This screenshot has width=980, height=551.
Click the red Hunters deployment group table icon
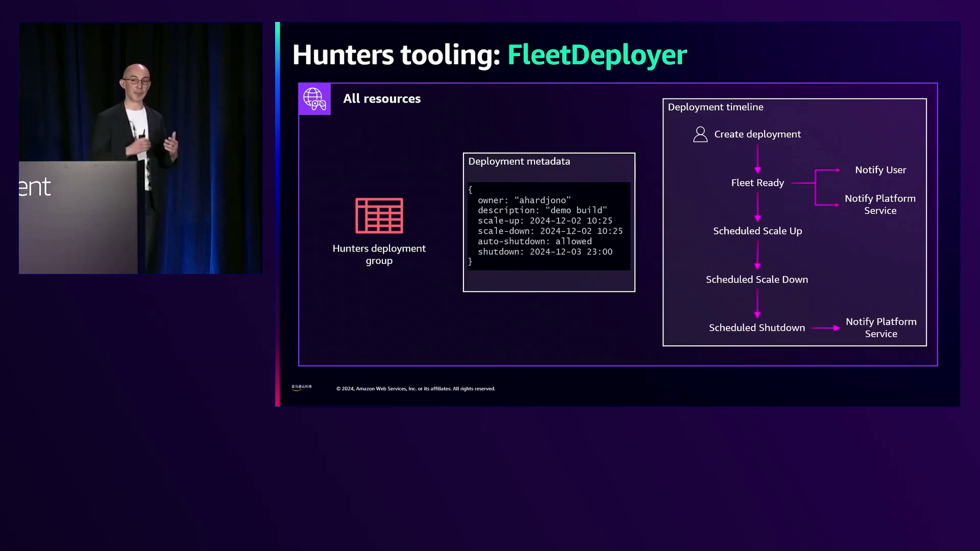pyautogui.click(x=379, y=216)
